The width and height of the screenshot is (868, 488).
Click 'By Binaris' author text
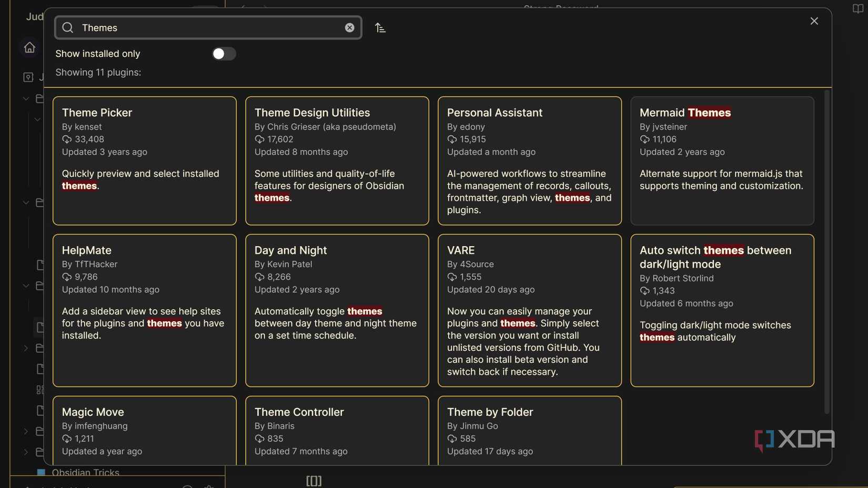[x=275, y=426]
